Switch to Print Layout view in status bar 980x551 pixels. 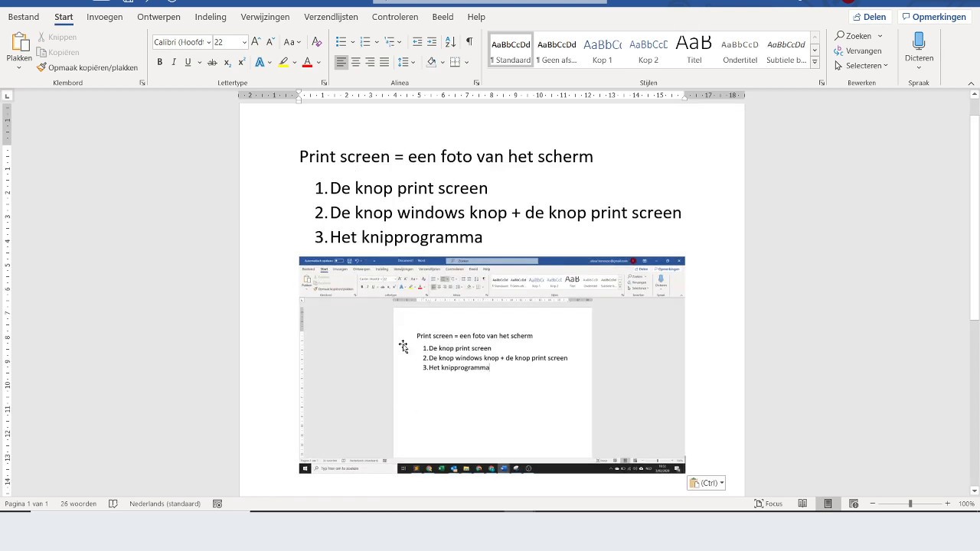tap(828, 504)
